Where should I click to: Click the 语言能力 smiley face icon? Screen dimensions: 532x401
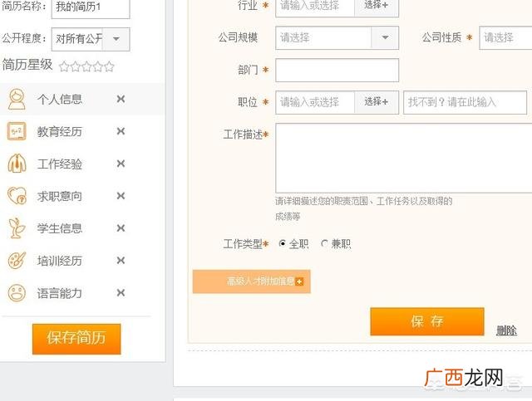click(x=17, y=292)
